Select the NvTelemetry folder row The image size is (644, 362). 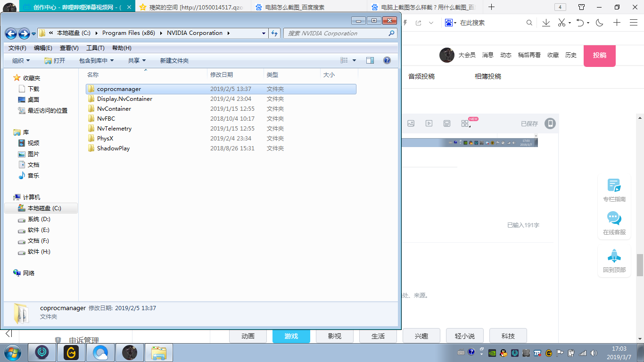click(221, 128)
